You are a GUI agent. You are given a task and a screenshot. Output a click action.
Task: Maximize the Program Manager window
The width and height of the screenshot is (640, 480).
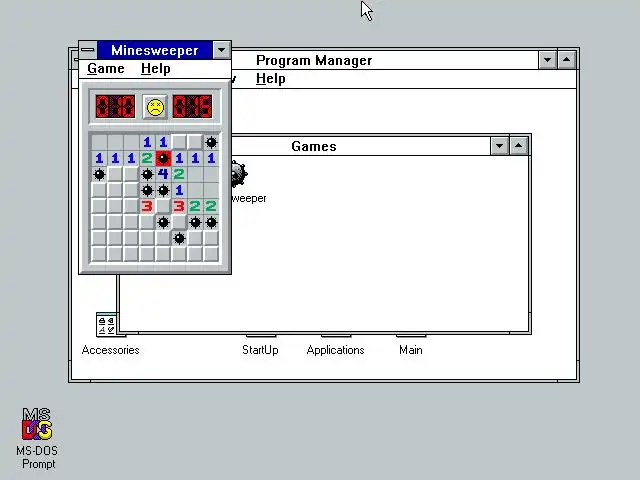pos(567,60)
